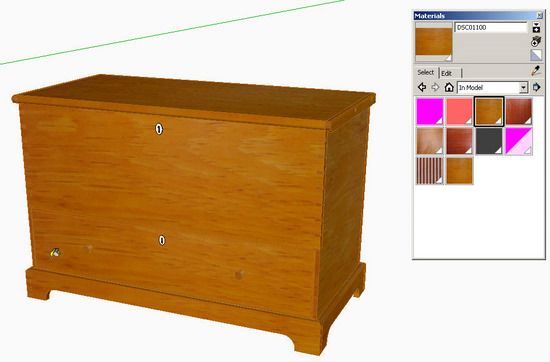Switch to the Edit tab
Image resolution: width=550 pixels, height=362 pixels.
pyautogui.click(x=447, y=73)
